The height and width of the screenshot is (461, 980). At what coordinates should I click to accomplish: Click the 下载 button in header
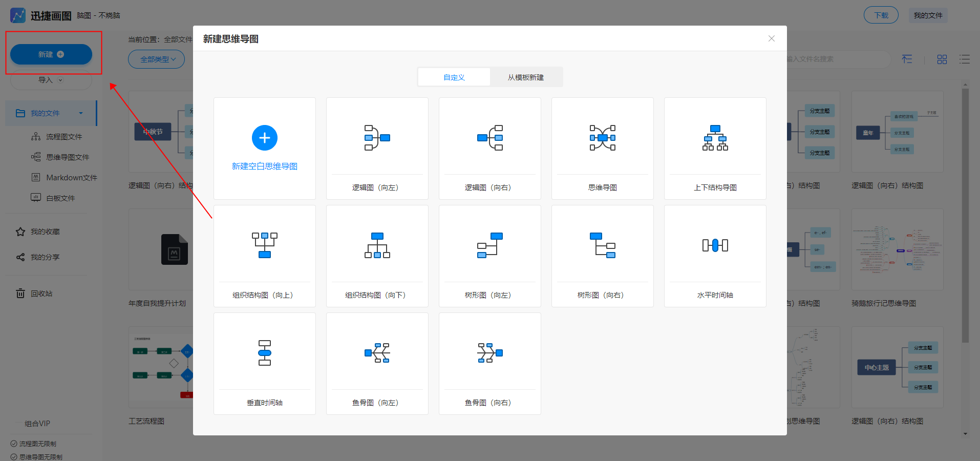[x=881, y=15]
